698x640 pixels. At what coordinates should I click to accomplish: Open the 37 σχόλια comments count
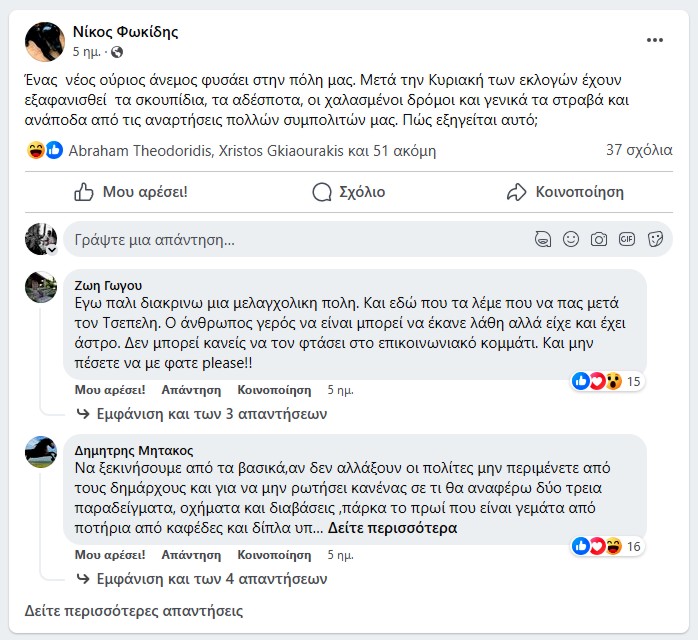pyautogui.click(x=639, y=150)
